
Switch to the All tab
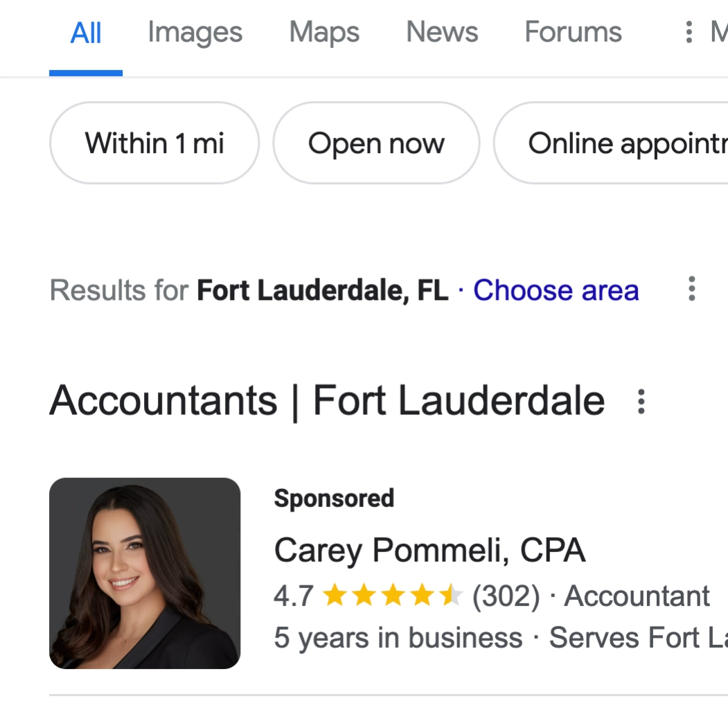coord(86,33)
